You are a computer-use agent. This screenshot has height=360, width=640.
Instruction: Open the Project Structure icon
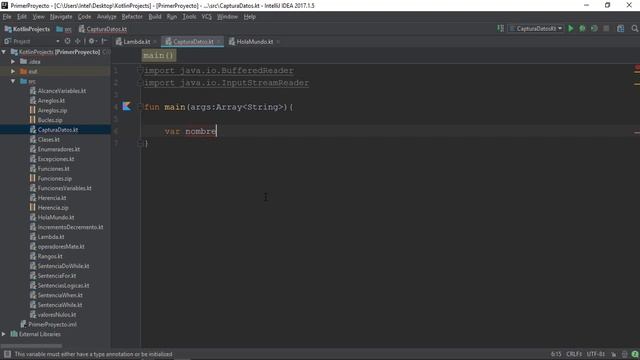click(621, 29)
